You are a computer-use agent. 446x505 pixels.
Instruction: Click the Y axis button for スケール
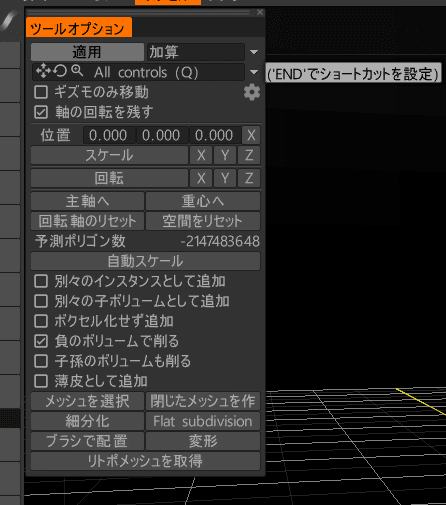pos(225,155)
